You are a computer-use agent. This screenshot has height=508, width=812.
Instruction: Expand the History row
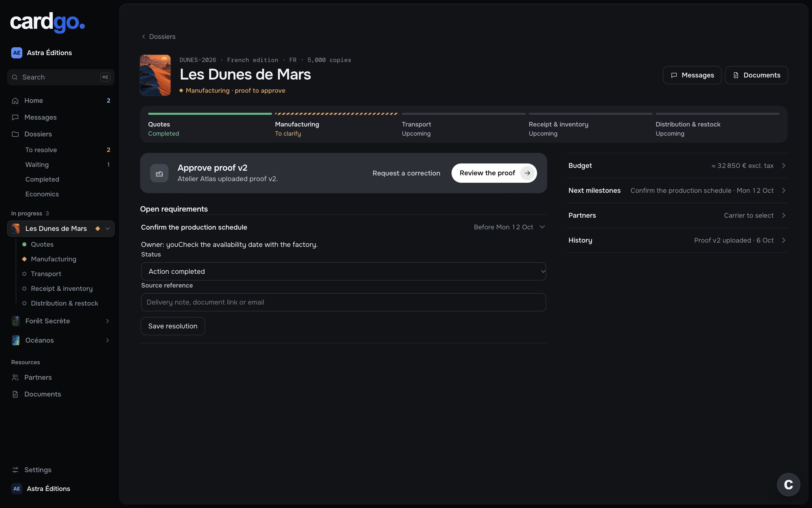(x=678, y=240)
